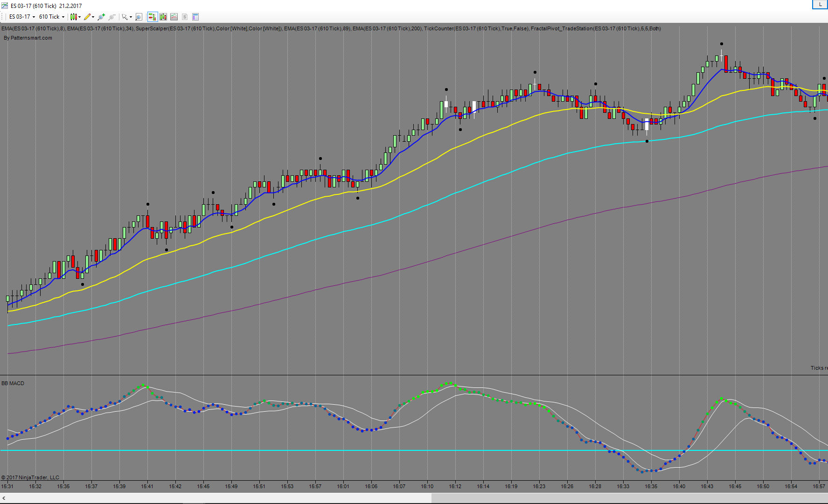Image resolution: width=828 pixels, height=504 pixels.
Task: Expand the cursor type dropdown arrow
Action: 131,17
